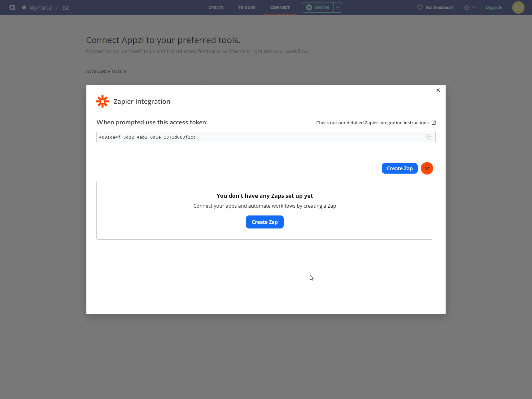The image size is (532, 399).
Task: Expand the chevron beside settings gear
Action: [474, 7]
